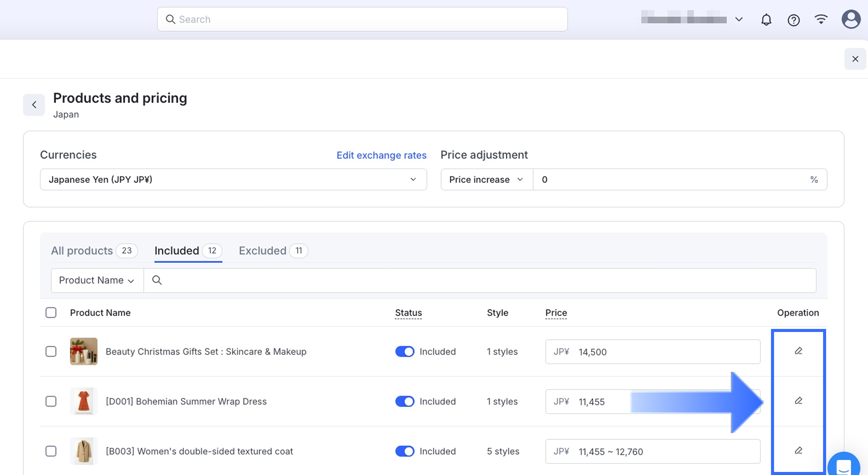
Task: Click the price adjustment percentage field
Action: coord(669,179)
